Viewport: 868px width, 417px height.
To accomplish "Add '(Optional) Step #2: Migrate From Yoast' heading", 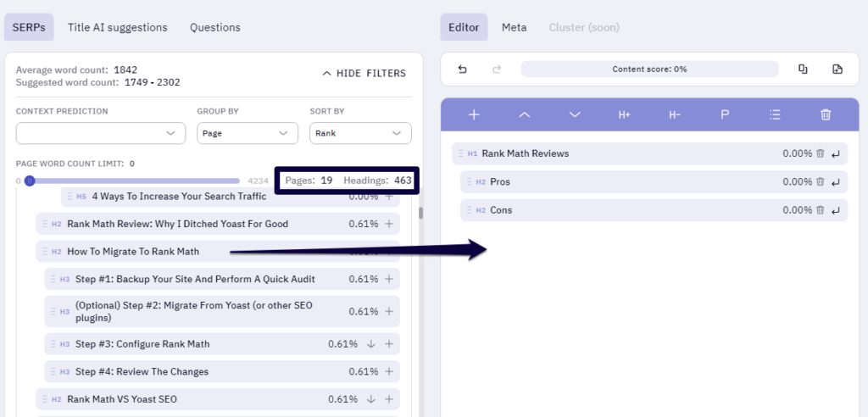I will click(x=389, y=311).
